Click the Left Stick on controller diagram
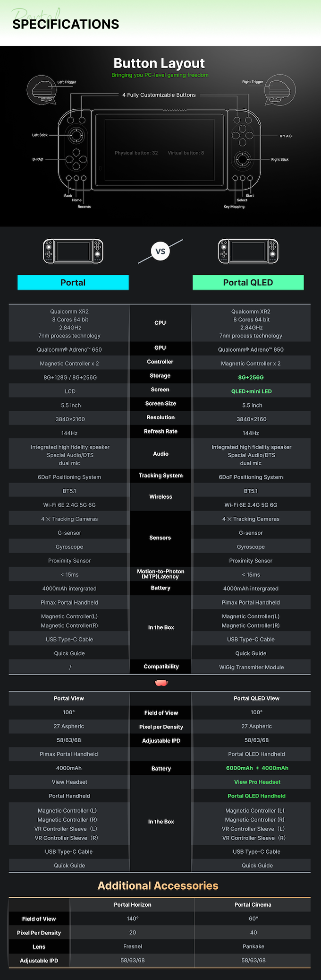Viewport: 321px width, 980px height. 76,136
